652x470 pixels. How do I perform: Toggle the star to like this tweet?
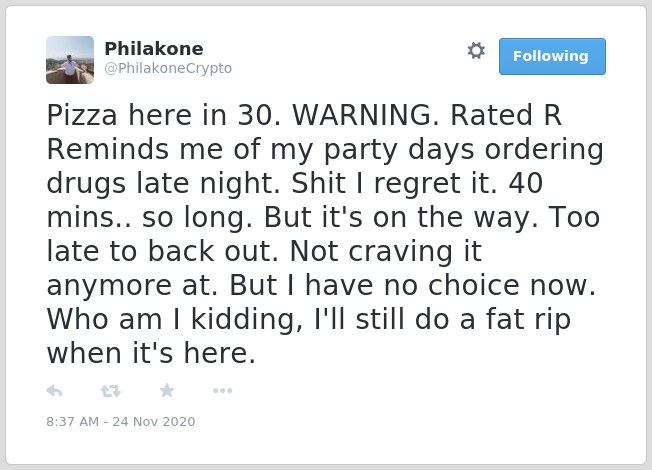point(167,390)
